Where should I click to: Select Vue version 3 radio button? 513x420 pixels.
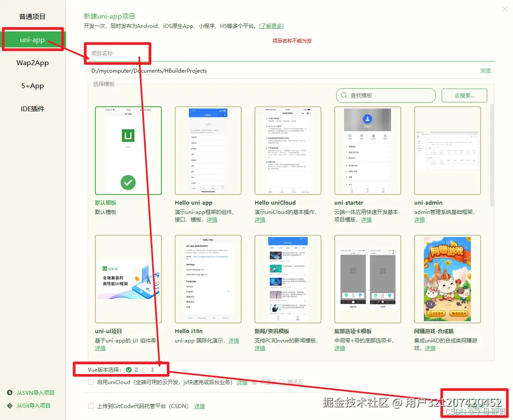[145, 369]
